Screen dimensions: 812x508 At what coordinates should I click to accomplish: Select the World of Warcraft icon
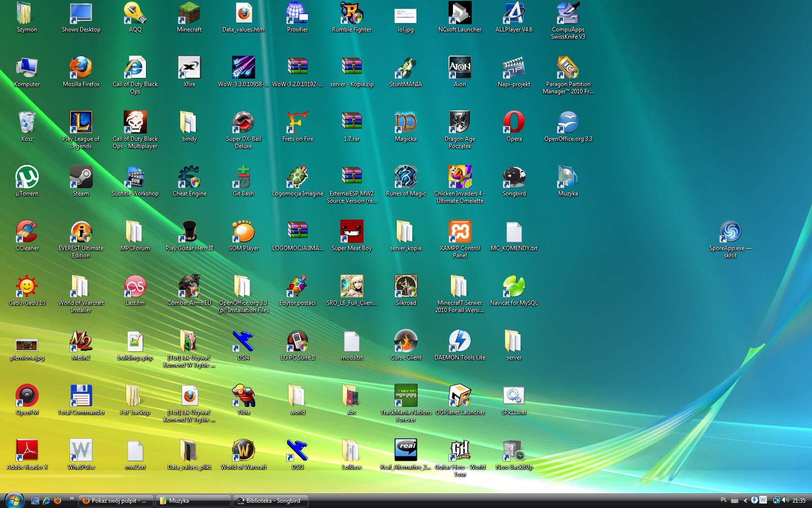244,455
